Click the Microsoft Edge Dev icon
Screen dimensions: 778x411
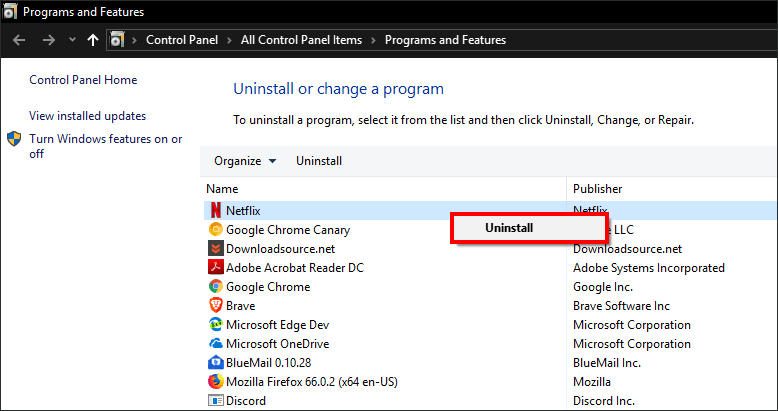tap(215, 325)
